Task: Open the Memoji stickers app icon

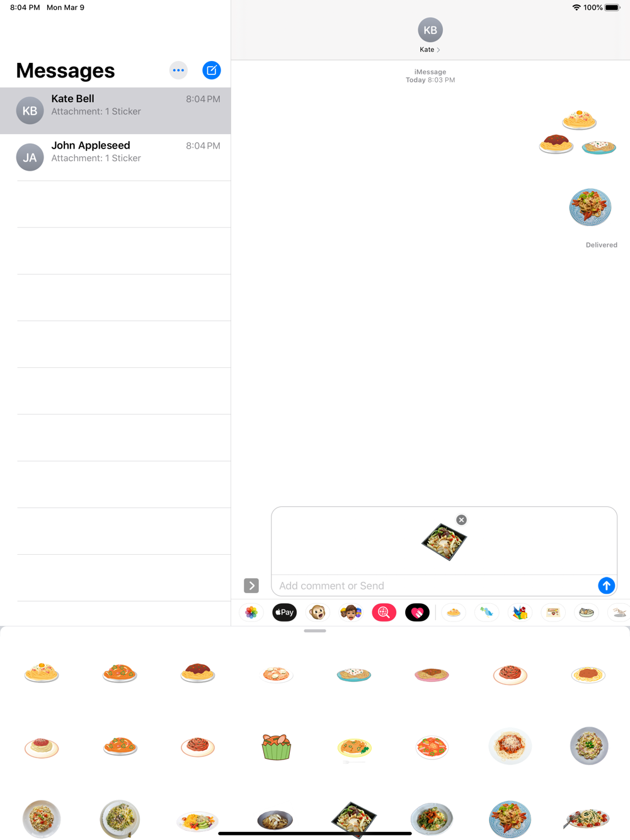Action: click(x=351, y=613)
